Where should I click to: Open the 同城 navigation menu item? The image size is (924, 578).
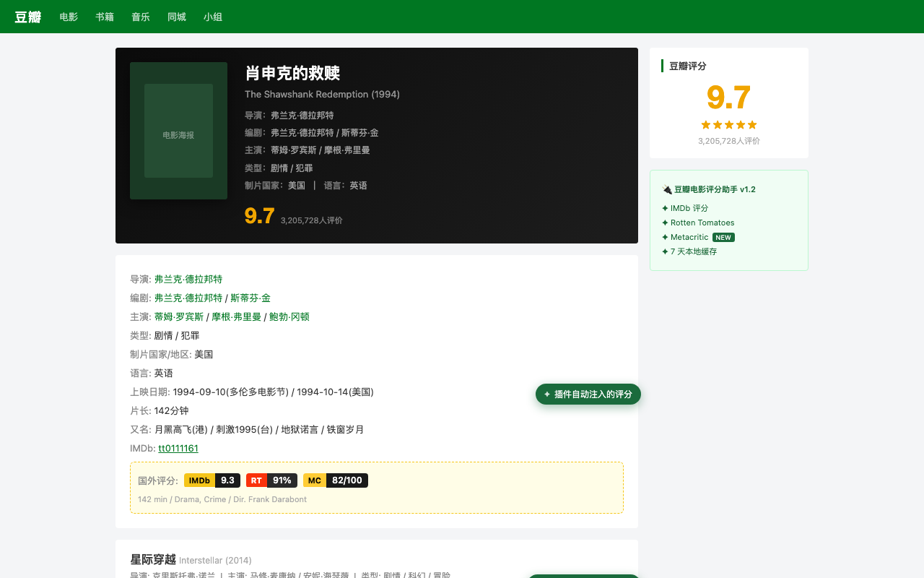177,17
